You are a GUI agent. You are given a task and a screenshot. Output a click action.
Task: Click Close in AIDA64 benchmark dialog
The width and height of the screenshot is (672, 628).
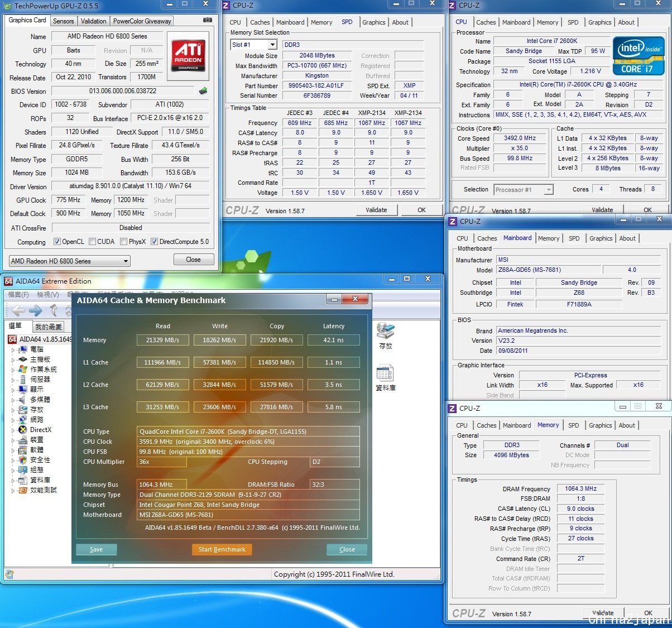point(347,549)
